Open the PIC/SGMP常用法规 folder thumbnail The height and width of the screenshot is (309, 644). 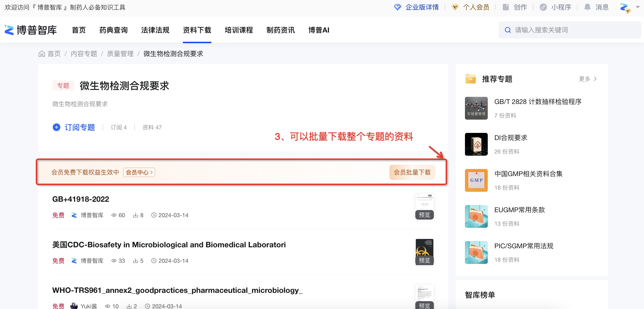click(476, 253)
